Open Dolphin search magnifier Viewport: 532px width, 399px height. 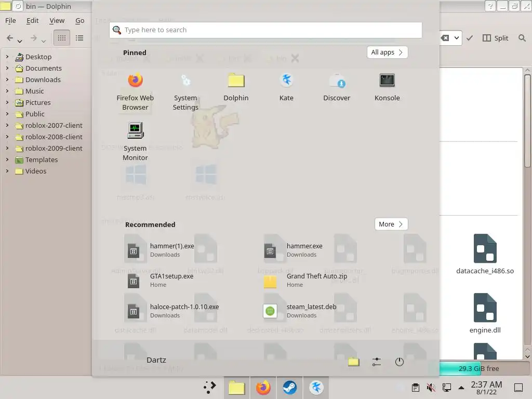coord(522,38)
